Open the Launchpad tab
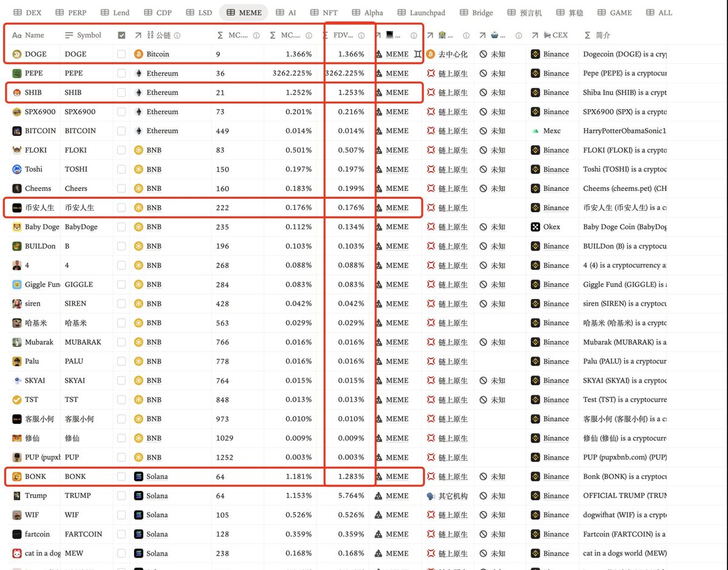The width and height of the screenshot is (728, 570). tap(422, 12)
